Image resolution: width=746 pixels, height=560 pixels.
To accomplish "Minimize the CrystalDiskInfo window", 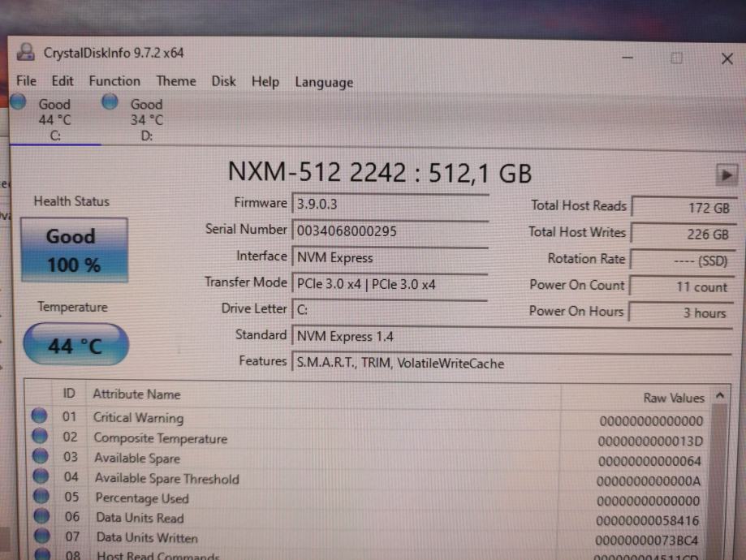I will [x=627, y=58].
